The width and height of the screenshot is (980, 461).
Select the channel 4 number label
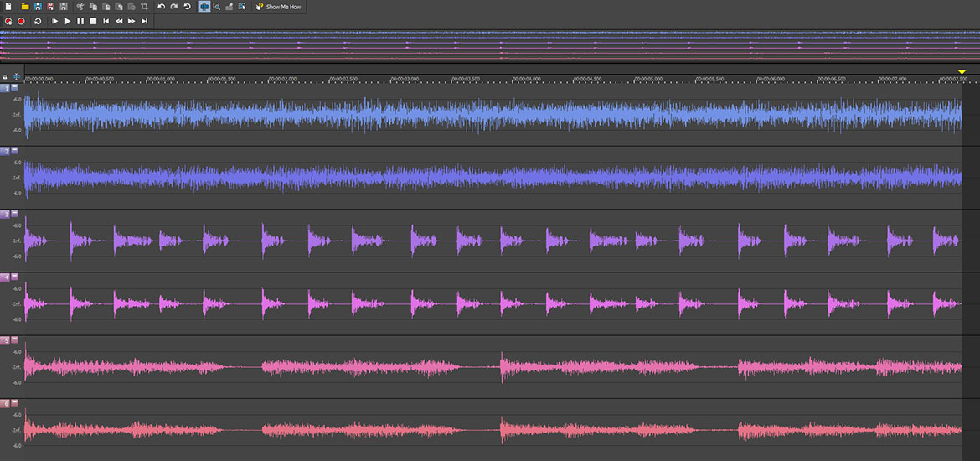[5, 277]
